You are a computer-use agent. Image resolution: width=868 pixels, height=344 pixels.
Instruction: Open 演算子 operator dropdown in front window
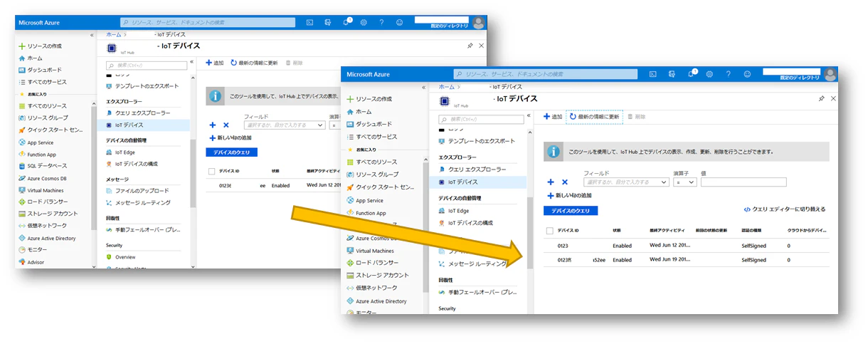(x=685, y=182)
